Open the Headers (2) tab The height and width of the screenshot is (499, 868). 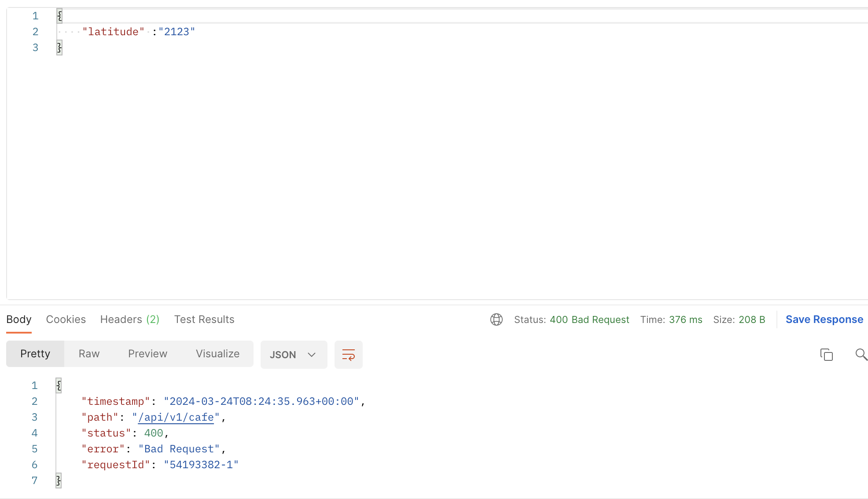point(129,319)
